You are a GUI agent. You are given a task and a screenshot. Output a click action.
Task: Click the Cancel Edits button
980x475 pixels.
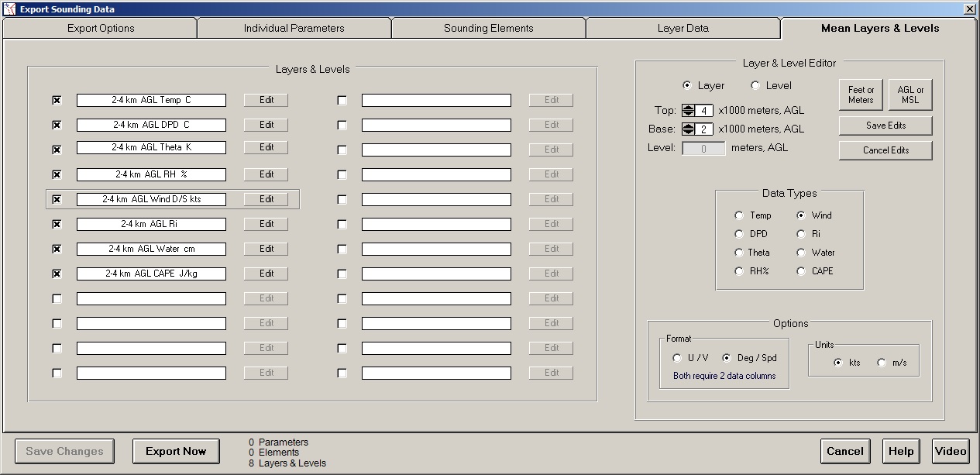pos(885,150)
